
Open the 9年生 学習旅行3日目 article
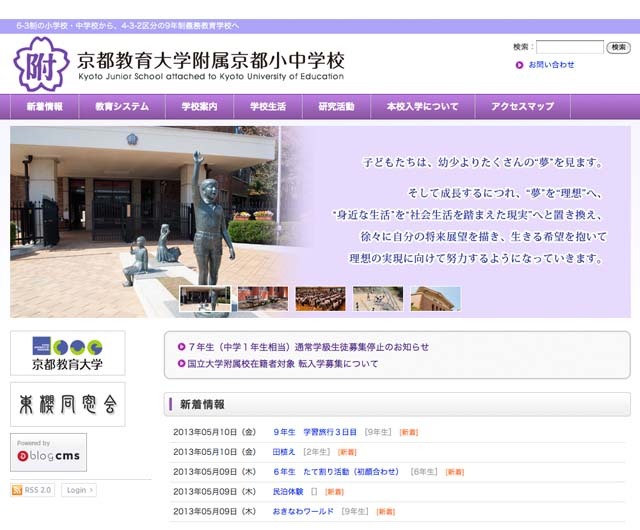[315, 432]
